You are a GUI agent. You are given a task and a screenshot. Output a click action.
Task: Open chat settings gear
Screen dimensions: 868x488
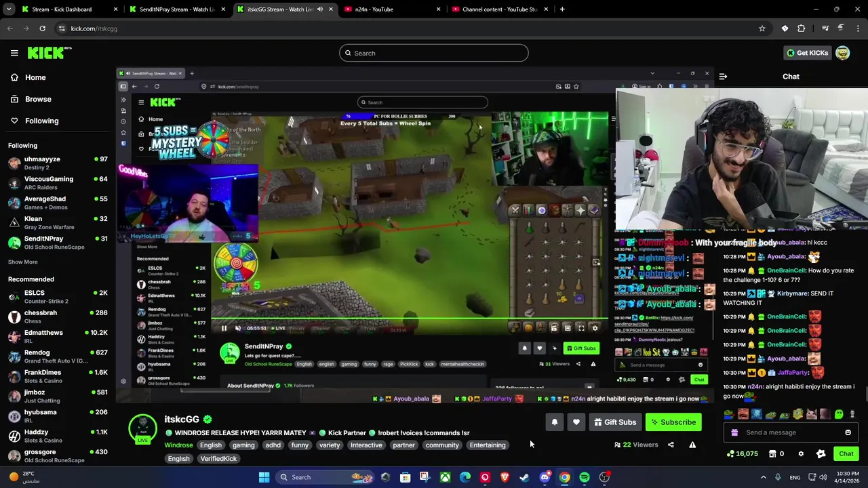click(x=801, y=453)
